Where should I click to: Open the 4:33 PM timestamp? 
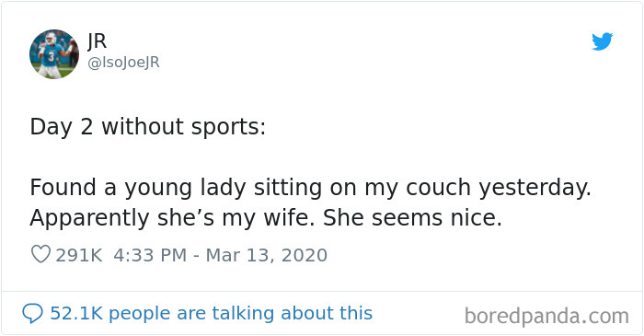[150, 255]
